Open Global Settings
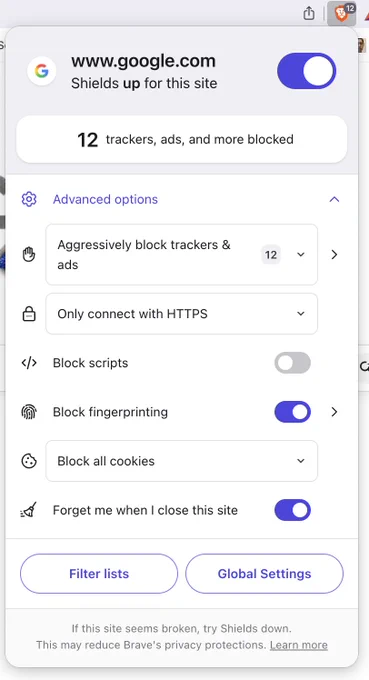 [265, 574]
